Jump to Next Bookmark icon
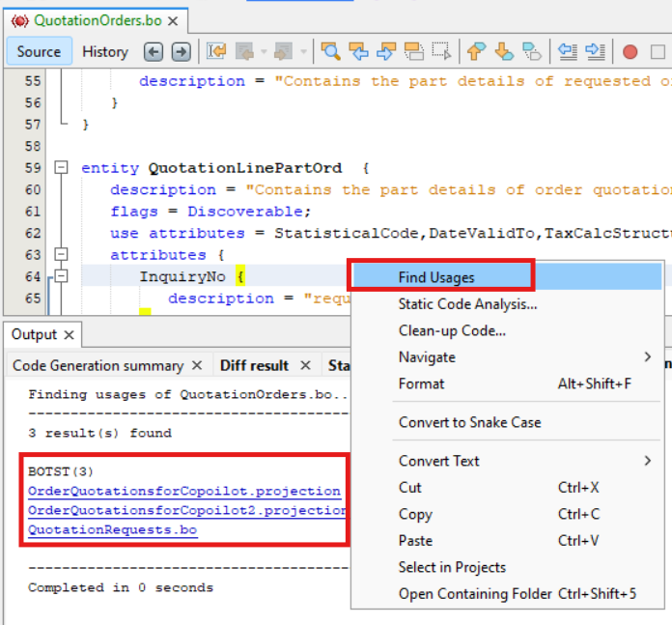 [x=504, y=51]
